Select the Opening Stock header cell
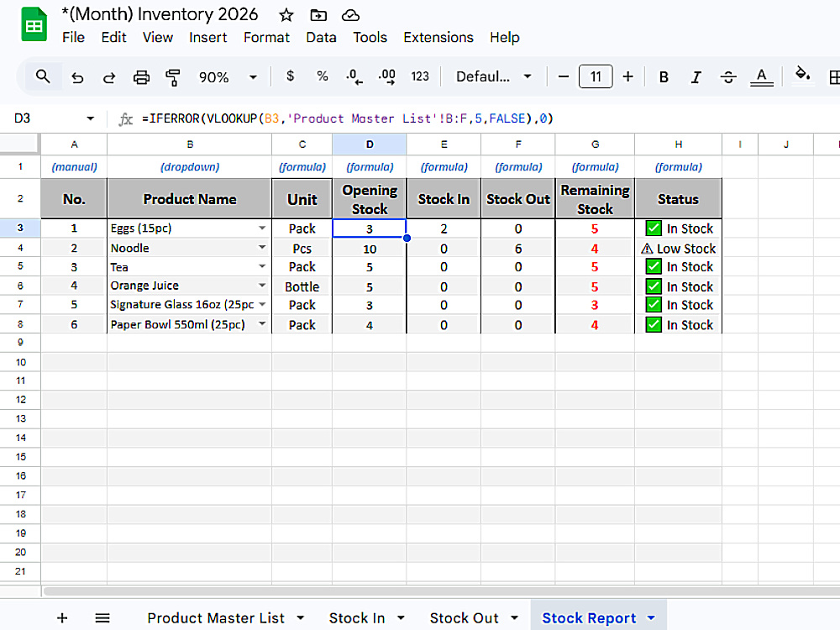Viewport: 840px width, 630px height. click(x=370, y=199)
